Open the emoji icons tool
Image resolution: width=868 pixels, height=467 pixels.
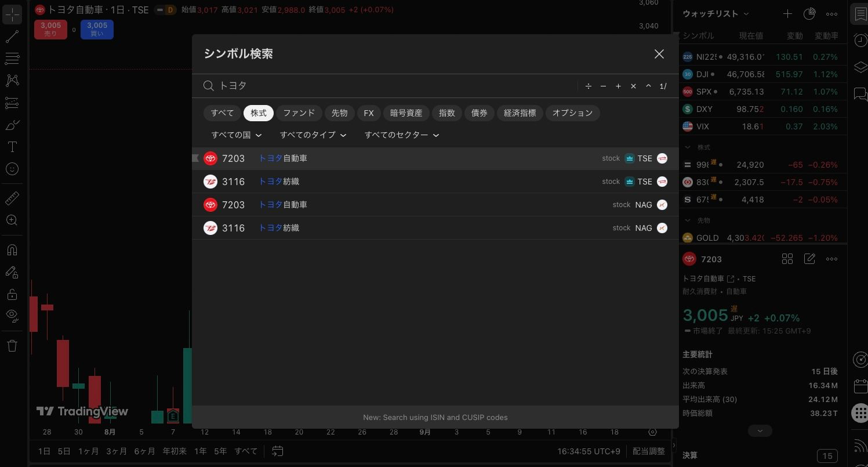pyautogui.click(x=12, y=169)
